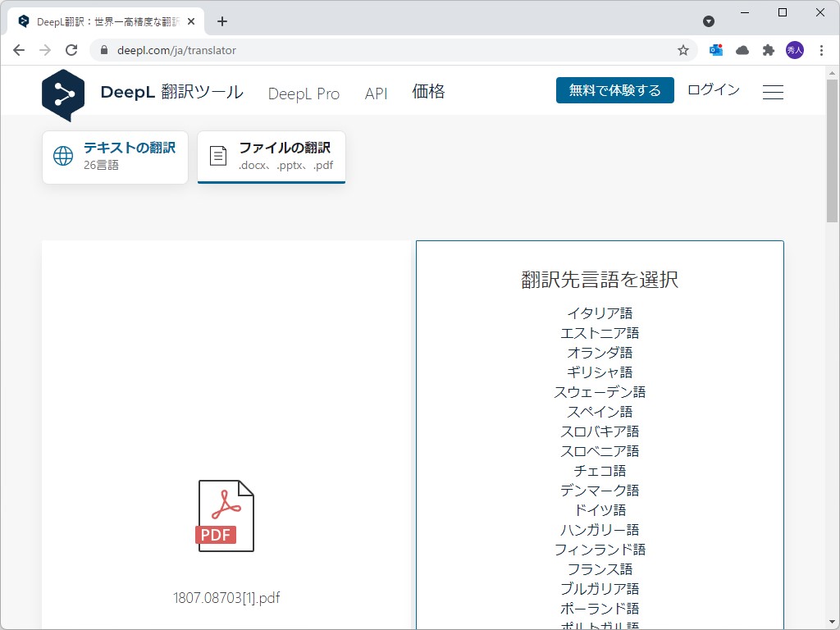
Task: Click the document icon on ファイルの翻訳 card
Action: click(217, 156)
